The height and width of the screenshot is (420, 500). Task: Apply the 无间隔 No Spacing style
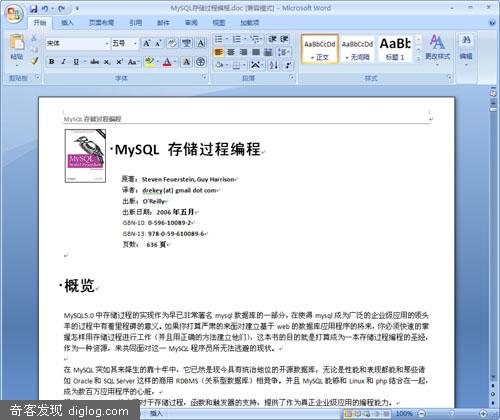point(357,49)
